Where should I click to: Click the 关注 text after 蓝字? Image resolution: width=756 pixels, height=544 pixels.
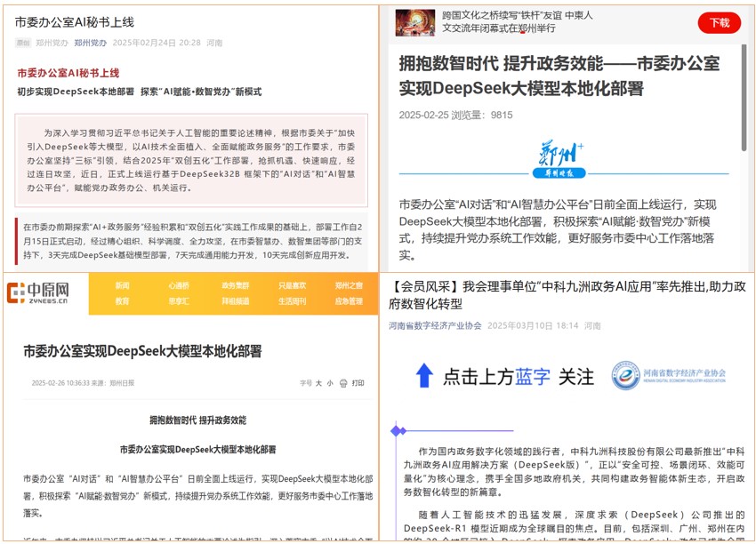pos(576,376)
